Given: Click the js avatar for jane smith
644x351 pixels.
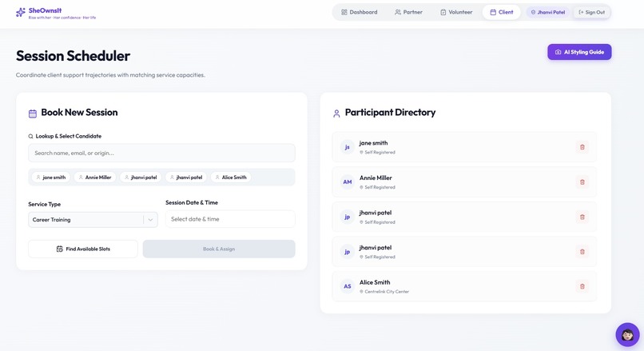Looking at the screenshot, I should 347,147.
